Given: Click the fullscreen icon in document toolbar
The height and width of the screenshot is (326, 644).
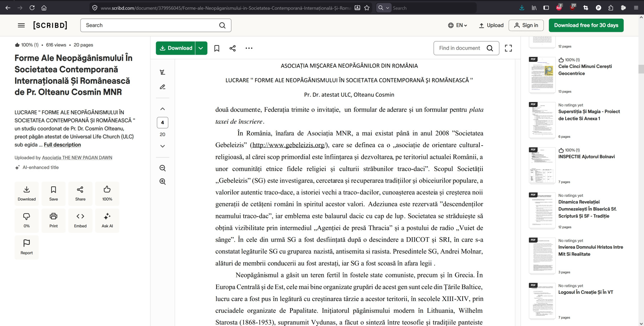Looking at the screenshot, I should (508, 48).
